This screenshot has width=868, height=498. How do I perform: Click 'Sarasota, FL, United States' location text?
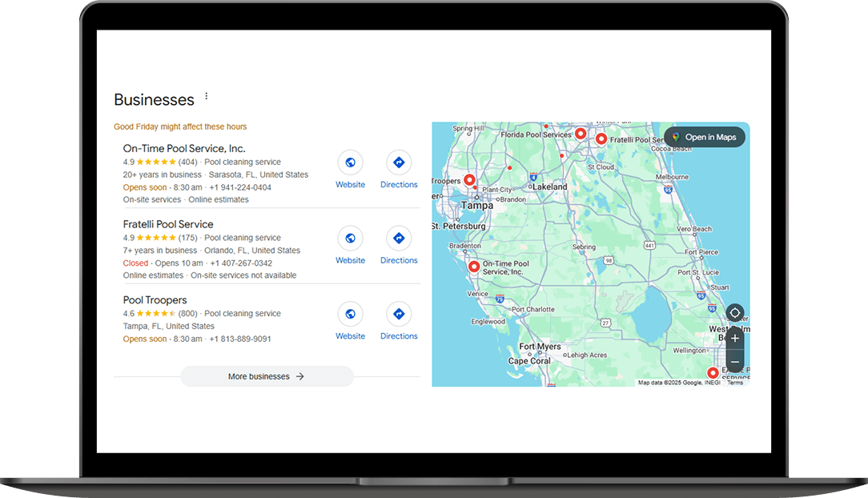tap(259, 175)
